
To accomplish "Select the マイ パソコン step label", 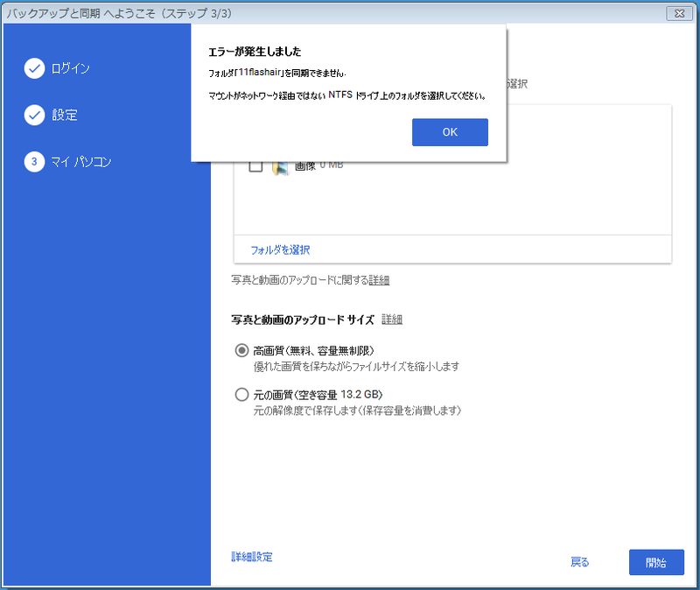I will coord(80,162).
